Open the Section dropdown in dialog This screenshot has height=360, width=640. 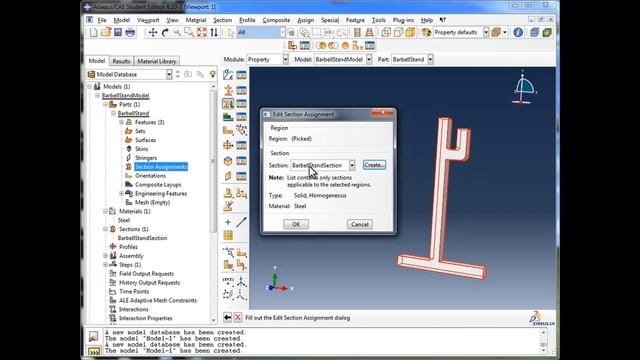(x=351, y=165)
